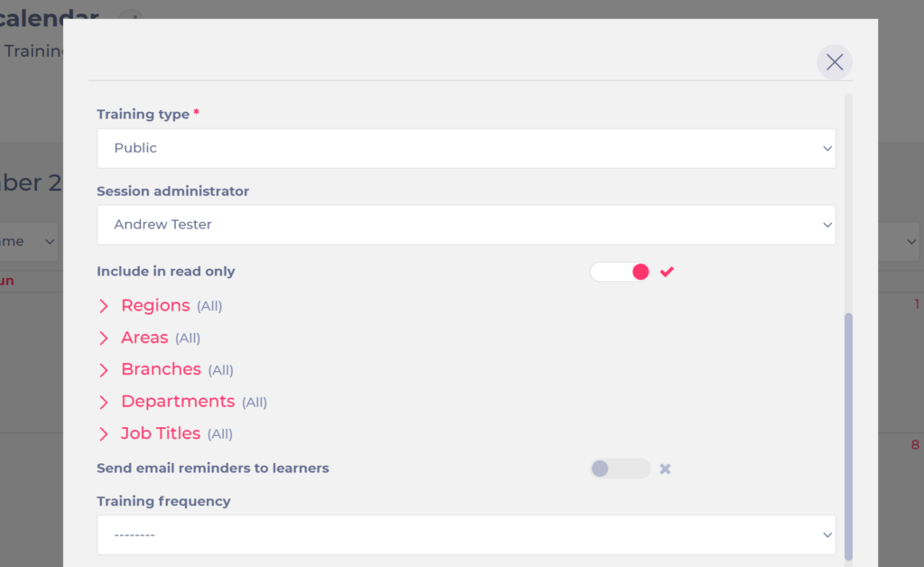
Task: Click the dialog's vertical scrollbar thumb
Action: (848, 436)
